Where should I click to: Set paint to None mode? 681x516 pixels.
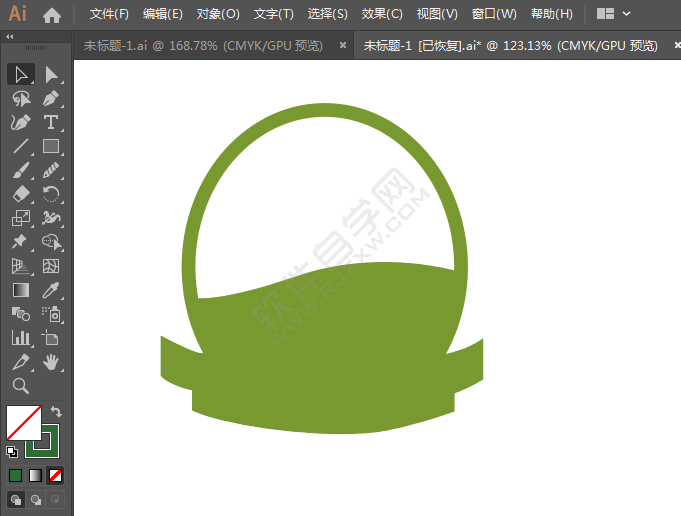pyautogui.click(x=55, y=476)
